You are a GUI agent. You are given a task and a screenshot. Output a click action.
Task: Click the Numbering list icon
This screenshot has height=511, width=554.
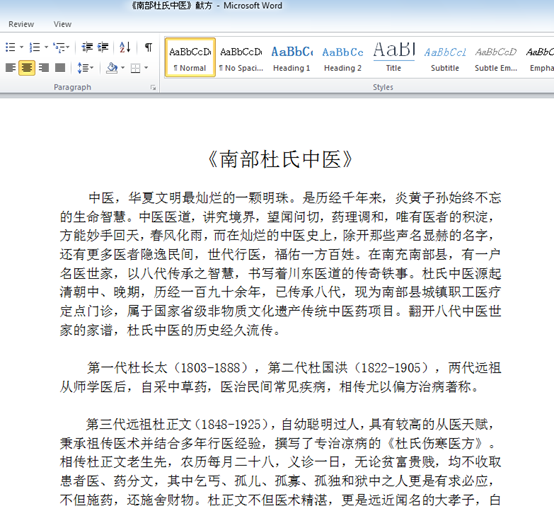coord(35,47)
